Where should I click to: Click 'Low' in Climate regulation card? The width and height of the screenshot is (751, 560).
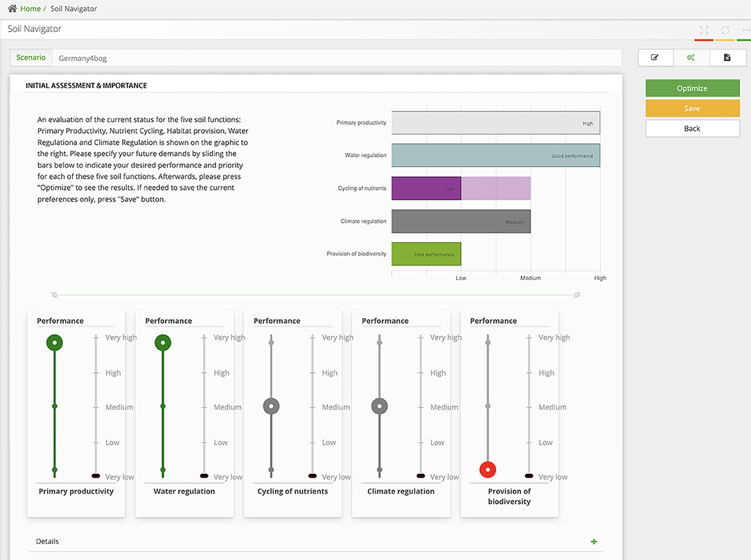click(436, 443)
